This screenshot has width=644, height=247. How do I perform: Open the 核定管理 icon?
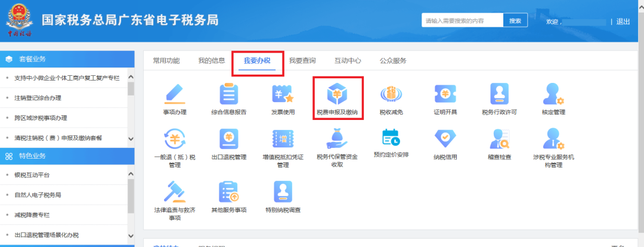tap(553, 93)
